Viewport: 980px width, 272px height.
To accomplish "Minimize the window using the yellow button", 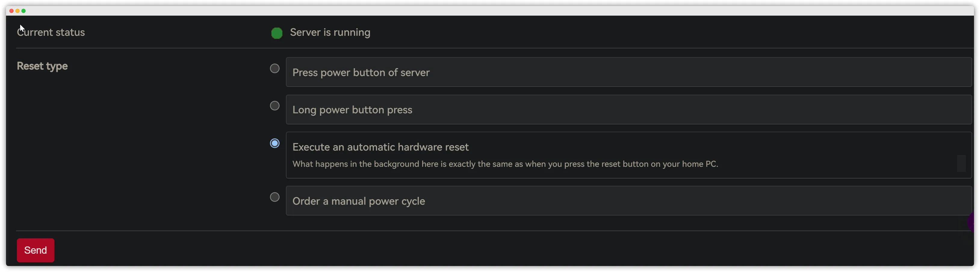I will [x=17, y=11].
